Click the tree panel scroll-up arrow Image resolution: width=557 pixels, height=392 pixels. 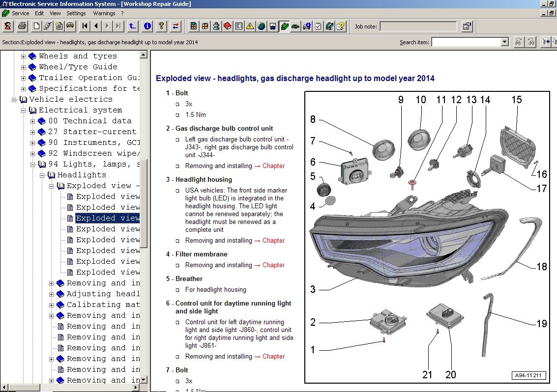coord(144,55)
